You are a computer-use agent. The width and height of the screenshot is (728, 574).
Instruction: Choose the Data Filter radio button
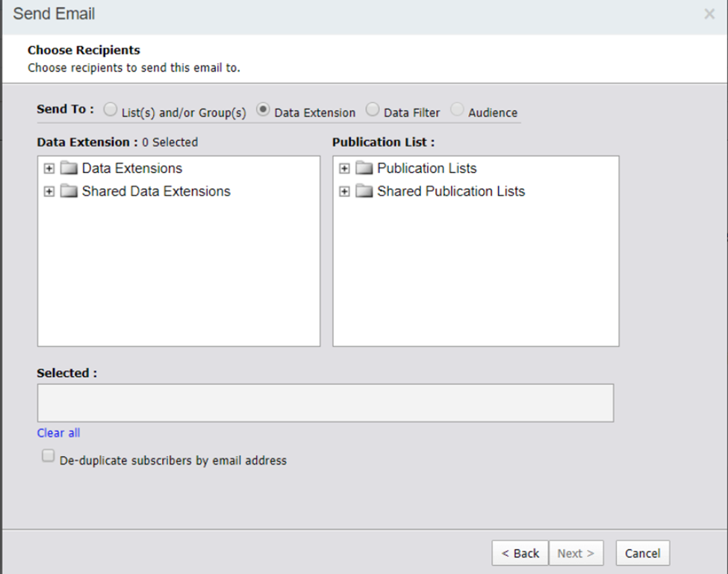click(x=373, y=110)
